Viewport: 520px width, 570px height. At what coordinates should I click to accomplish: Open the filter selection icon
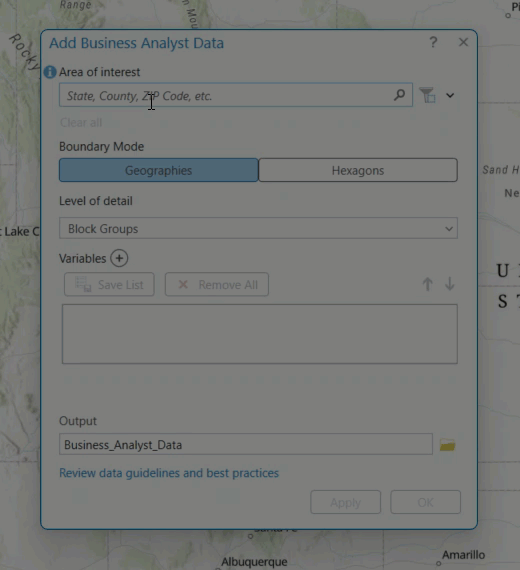point(427,95)
